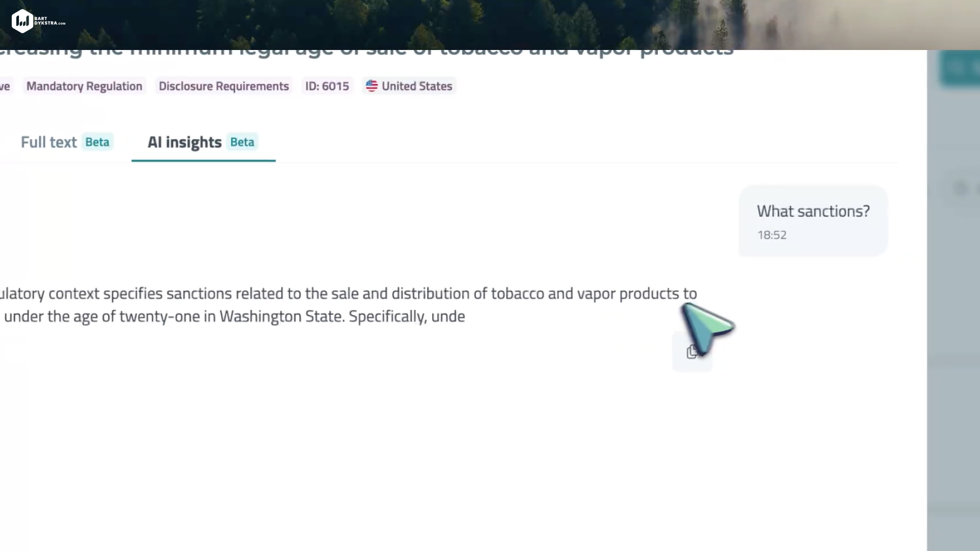This screenshot has height=551, width=980.
Task: Click the 18:52 message timestamp
Action: pos(772,235)
